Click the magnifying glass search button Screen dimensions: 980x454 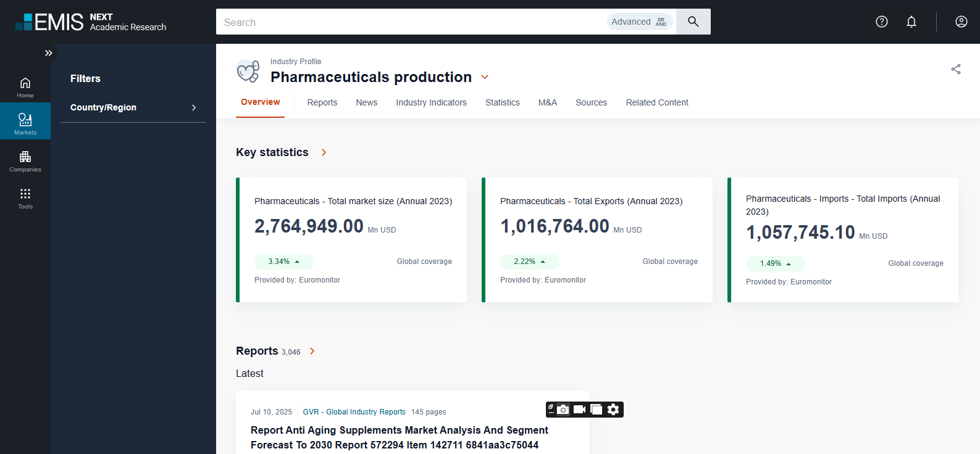point(693,22)
